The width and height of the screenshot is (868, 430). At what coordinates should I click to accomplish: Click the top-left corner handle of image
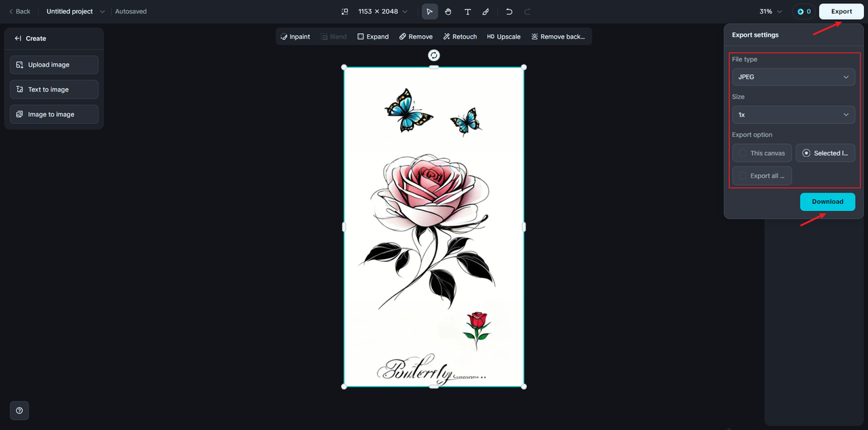[344, 67]
